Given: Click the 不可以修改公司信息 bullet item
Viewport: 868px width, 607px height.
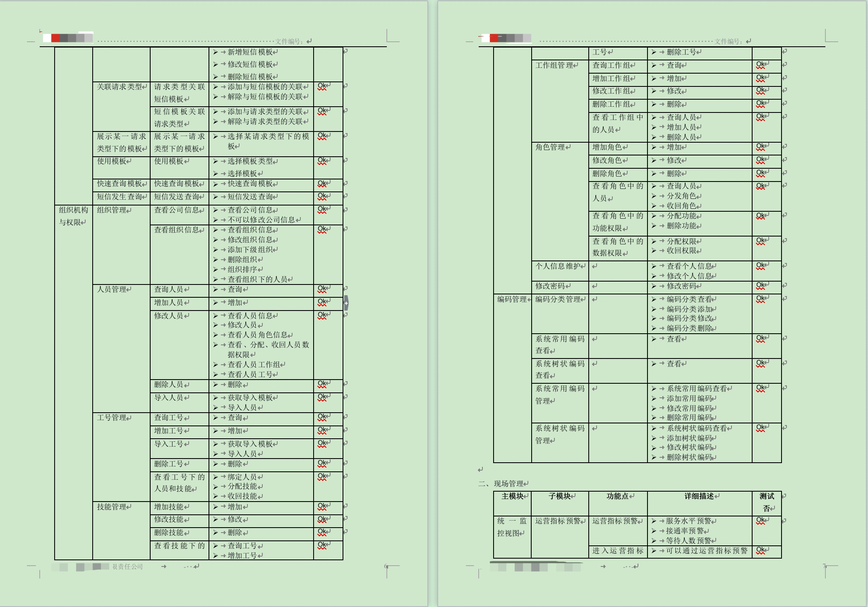Looking at the screenshot, I should [x=261, y=220].
